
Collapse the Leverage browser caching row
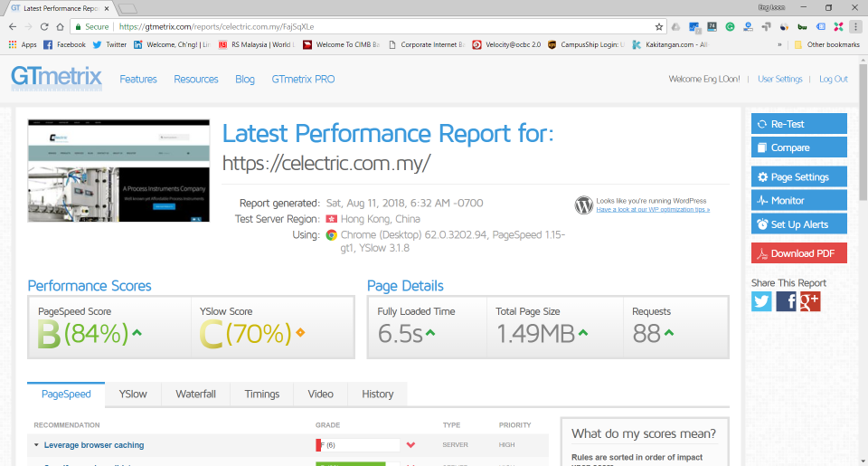[x=36, y=445]
